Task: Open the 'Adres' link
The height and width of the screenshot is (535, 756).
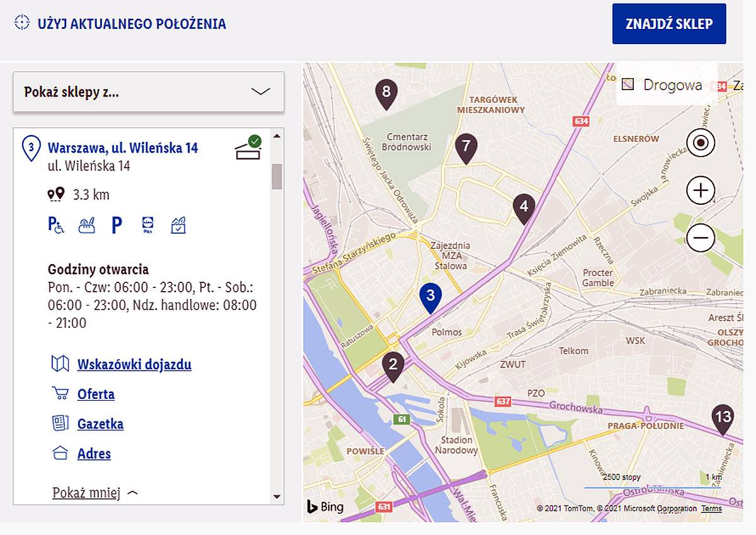Action: coord(94,454)
